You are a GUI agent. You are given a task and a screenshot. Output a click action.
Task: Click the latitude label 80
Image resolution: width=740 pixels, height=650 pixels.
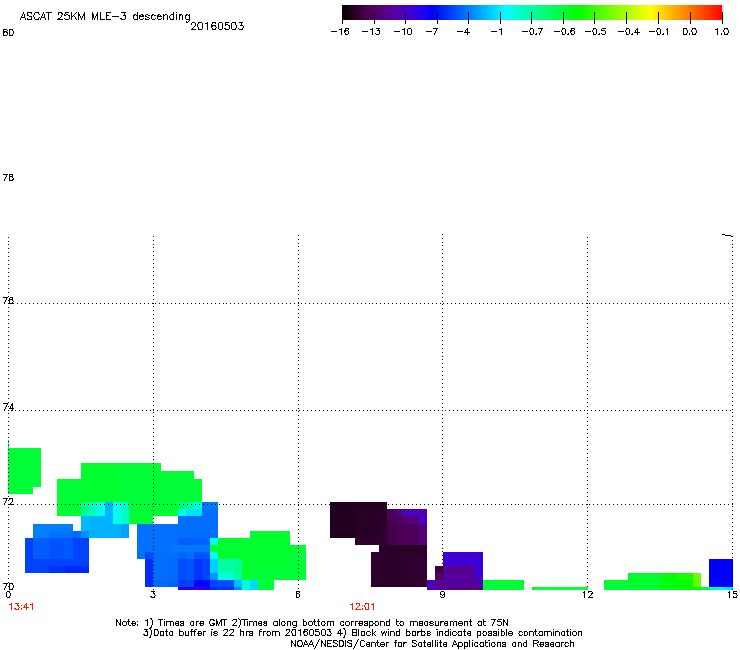(x=8, y=33)
